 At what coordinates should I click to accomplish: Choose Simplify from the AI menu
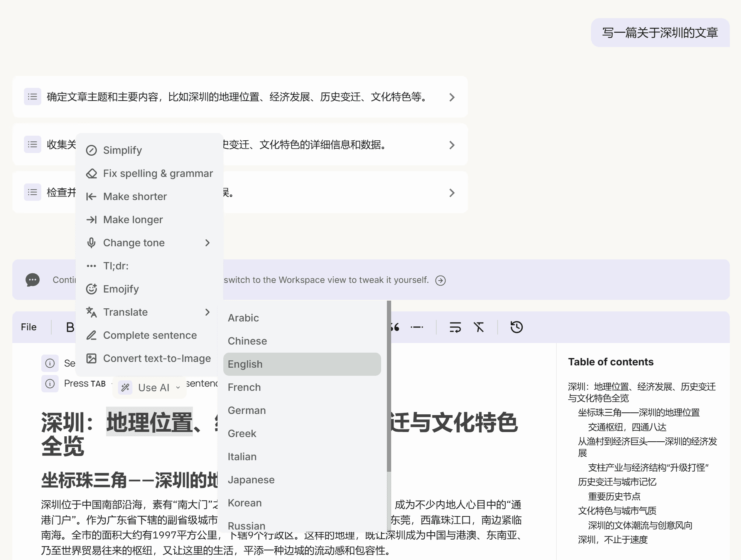[122, 150]
